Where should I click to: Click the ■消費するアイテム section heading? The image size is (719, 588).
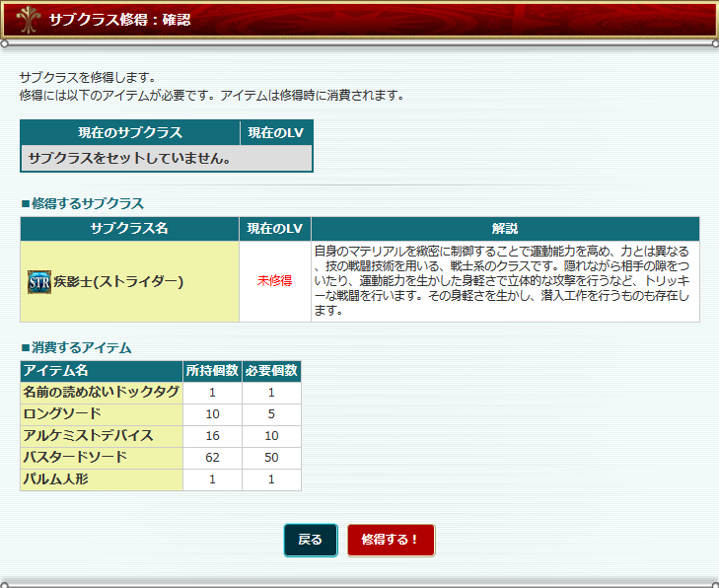click(76, 347)
